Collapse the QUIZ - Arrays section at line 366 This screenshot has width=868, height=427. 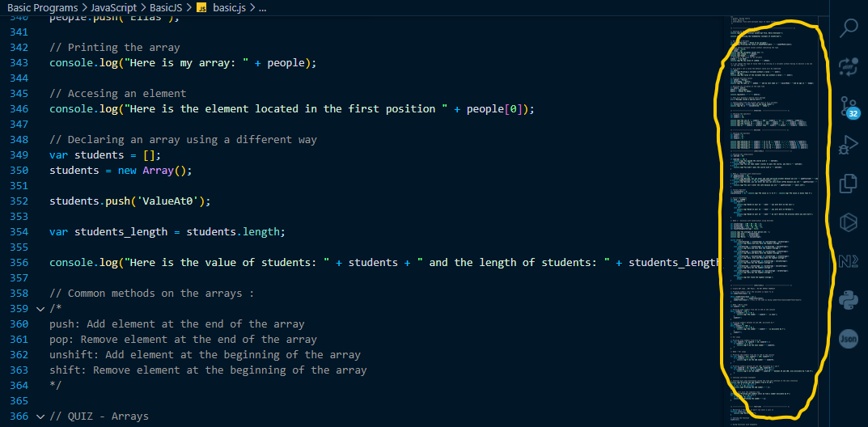pyautogui.click(x=40, y=416)
